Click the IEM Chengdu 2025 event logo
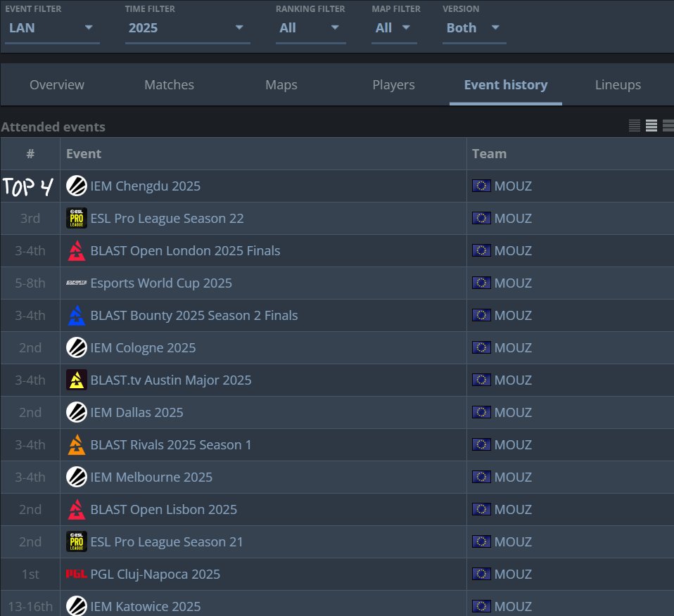The image size is (674, 616). tap(77, 186)
